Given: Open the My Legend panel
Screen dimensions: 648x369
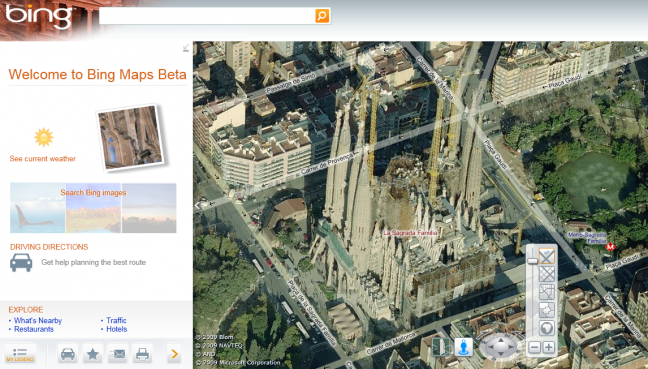Looking at the screenshot, I should [x=20, y=354].
